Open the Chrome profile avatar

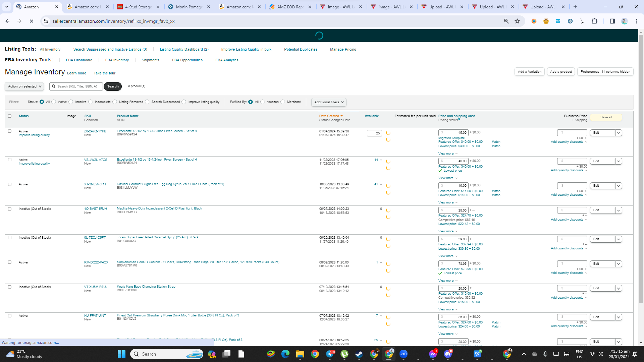click(x=624, y=21)
